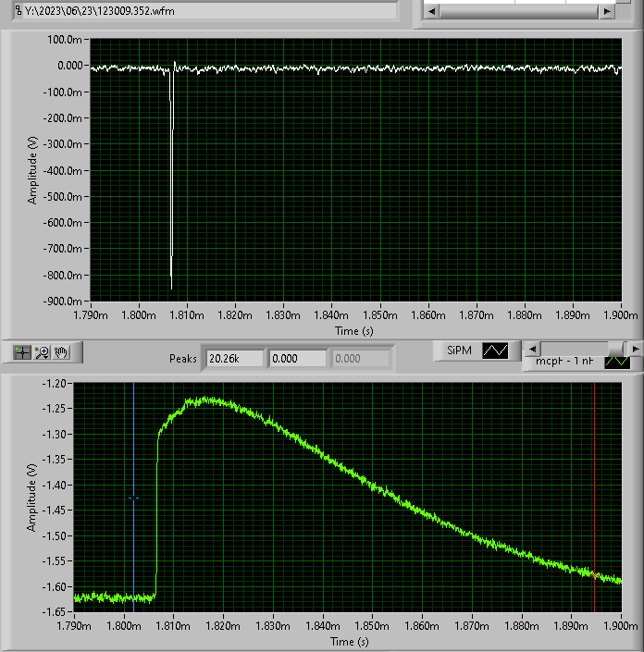
Task: Click the red cursor marker on waveform
Action: [x=594, y=573]
